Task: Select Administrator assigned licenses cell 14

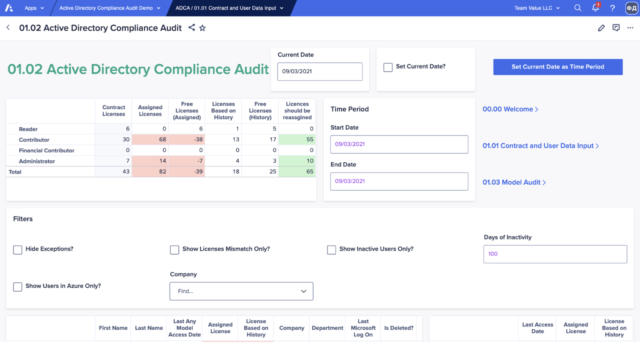Action: coord(150,161)
